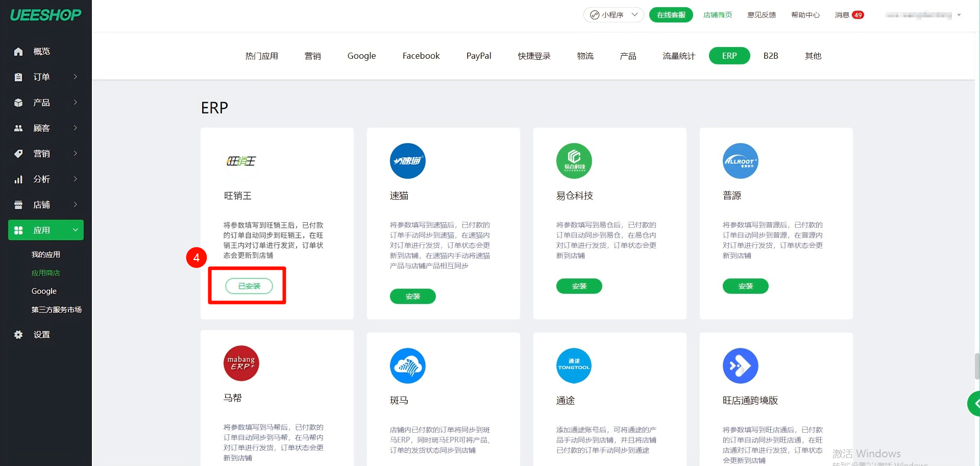The width and height of the screenshot is (980, 466).
Task: Expand the green side panel arrow at right edge
Action: tap(974, 404)
